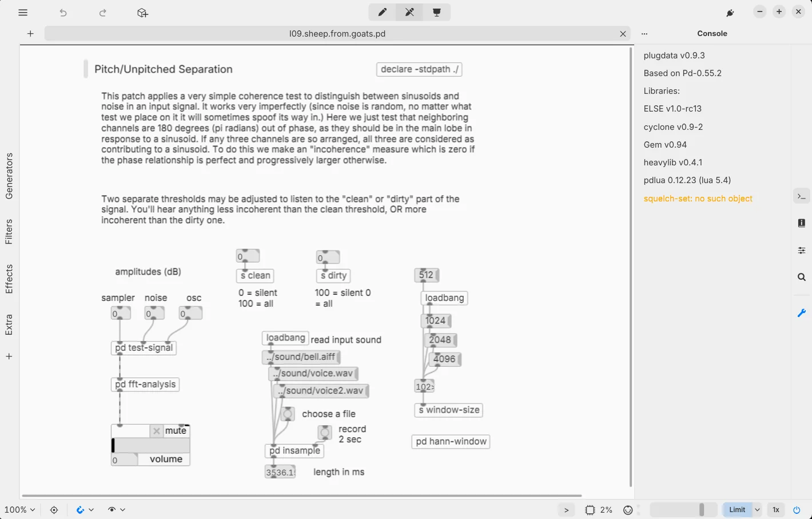Redo the last undone action

(103, 12)
